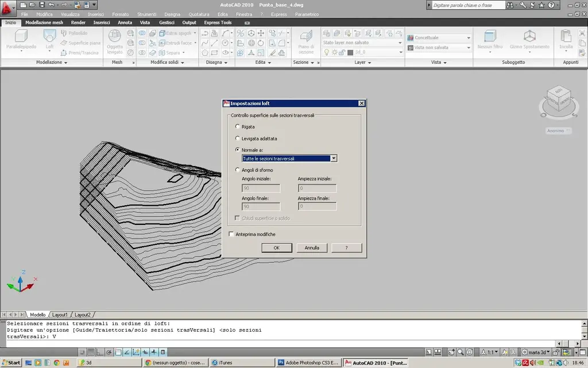Toggle the layer freeze sun icon

(334, 52)
